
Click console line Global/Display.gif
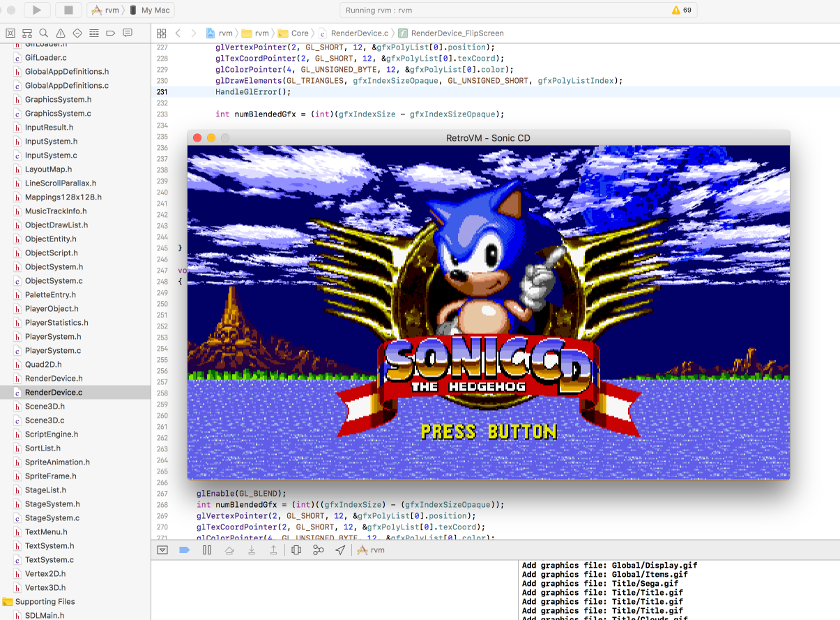click(x=609, y=566)
